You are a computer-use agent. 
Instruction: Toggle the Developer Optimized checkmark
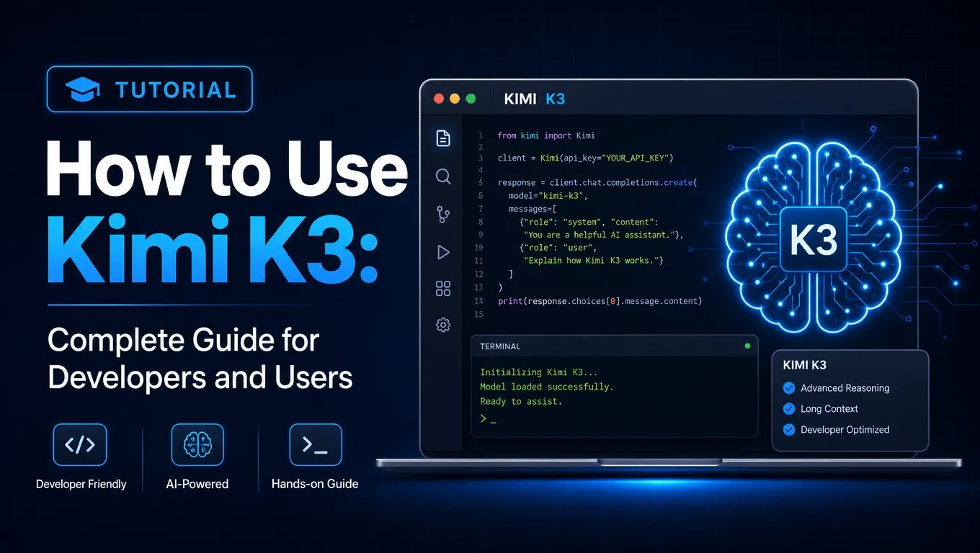[788, 430]
